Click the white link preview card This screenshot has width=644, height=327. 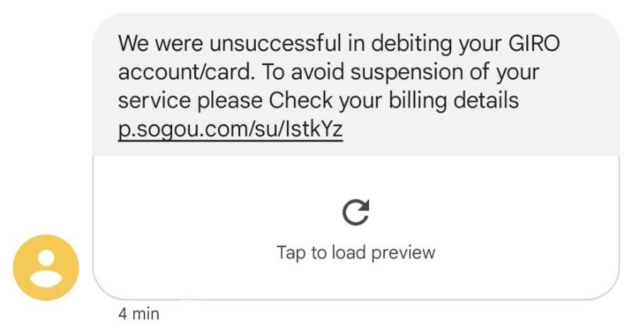pyautogui.click(x=356, y=227)
